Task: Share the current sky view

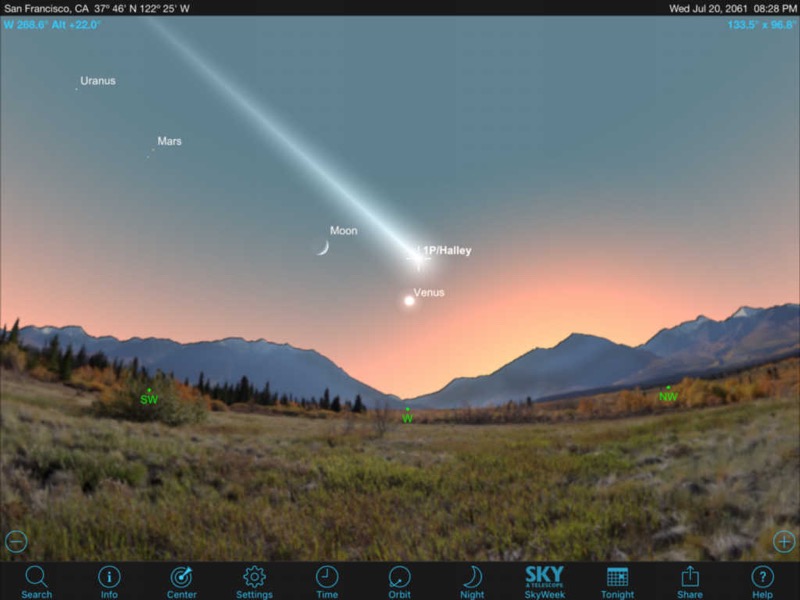Action: click(x=690, y=578)
